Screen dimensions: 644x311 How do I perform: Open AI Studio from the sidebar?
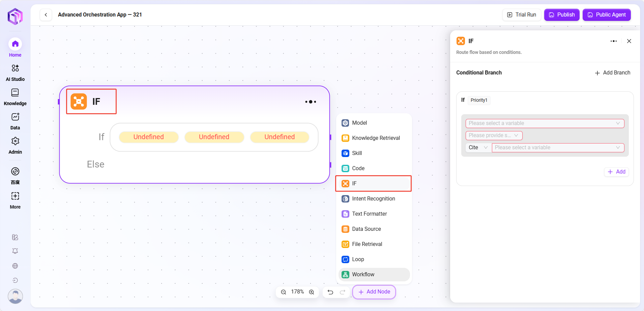click(15, 72)
